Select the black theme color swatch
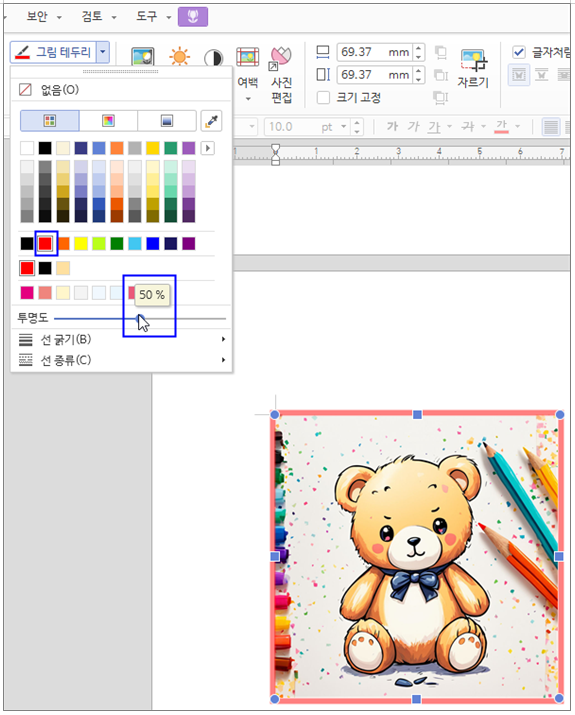The width and height of the screenshot is (575, 715). pyautogui.click(x=45, y=148)
